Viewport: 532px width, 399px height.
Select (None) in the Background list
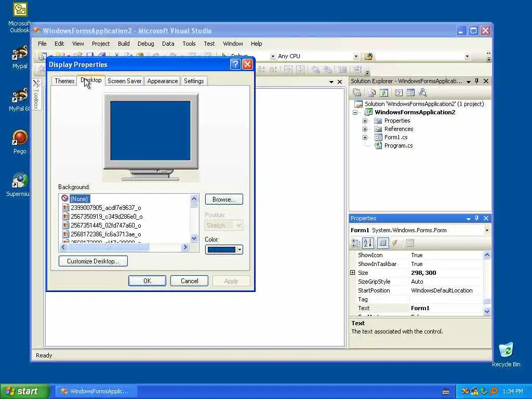[x=79, y=199]
